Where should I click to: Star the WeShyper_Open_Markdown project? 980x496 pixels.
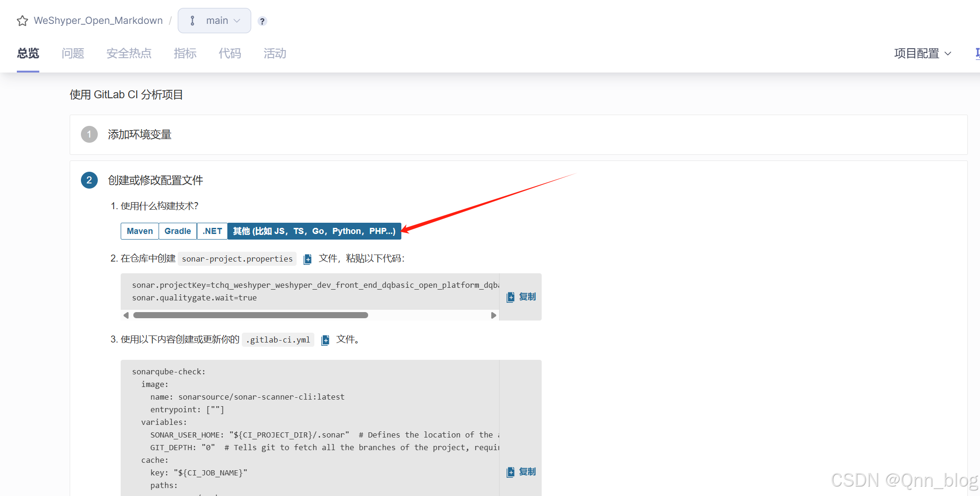22,20
